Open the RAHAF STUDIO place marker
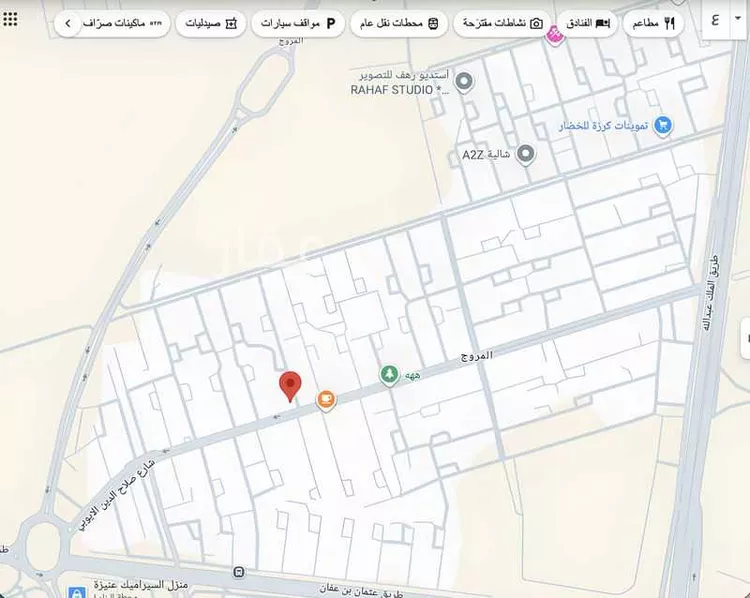This screenshot has width=750, height=598. [x=464, y=81]
